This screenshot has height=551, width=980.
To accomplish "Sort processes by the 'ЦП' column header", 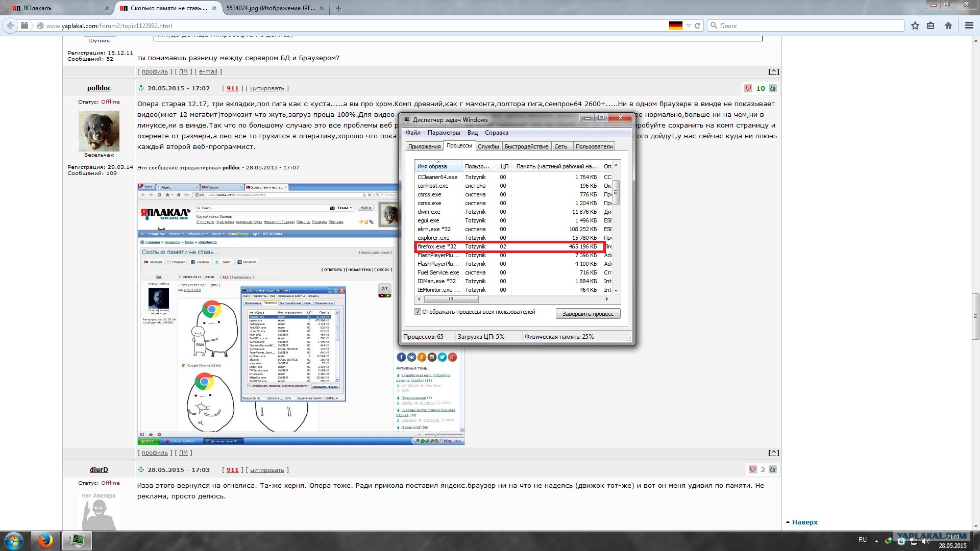I will [504, 166].
